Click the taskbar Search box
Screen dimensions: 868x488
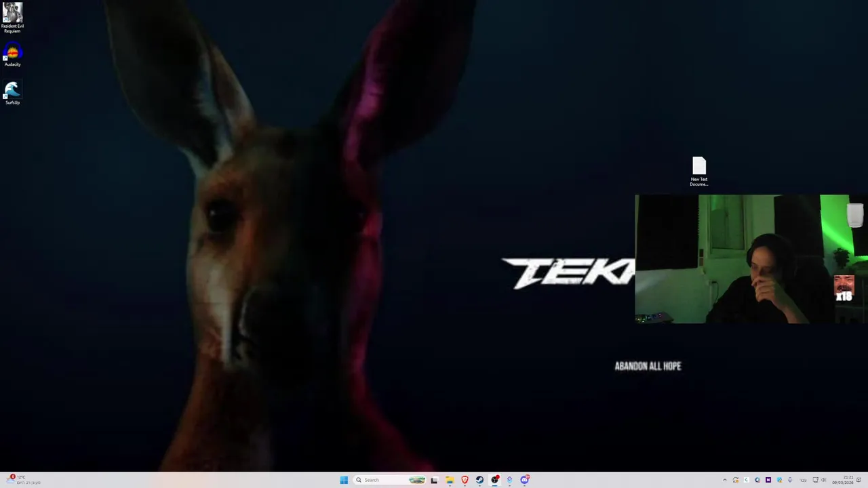pos(389,480)
